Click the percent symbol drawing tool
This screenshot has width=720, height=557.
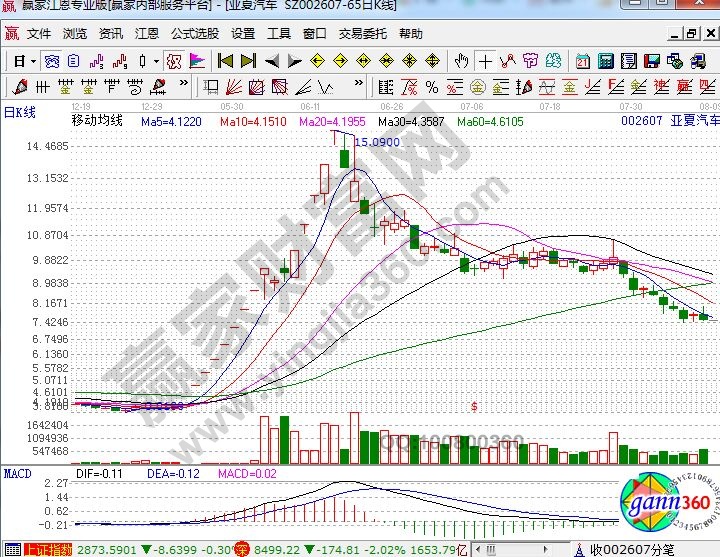[431, 86]
